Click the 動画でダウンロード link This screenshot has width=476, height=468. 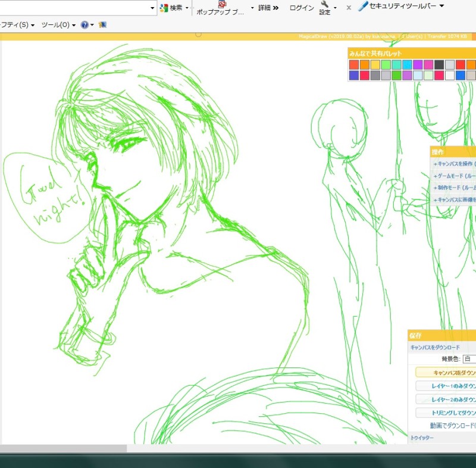(x=453, y=426)
